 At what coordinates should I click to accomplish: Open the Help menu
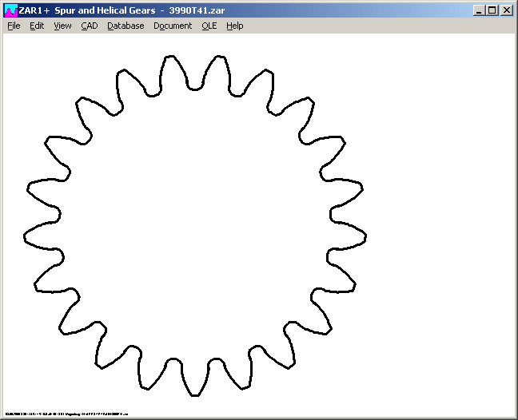point(234,26)
